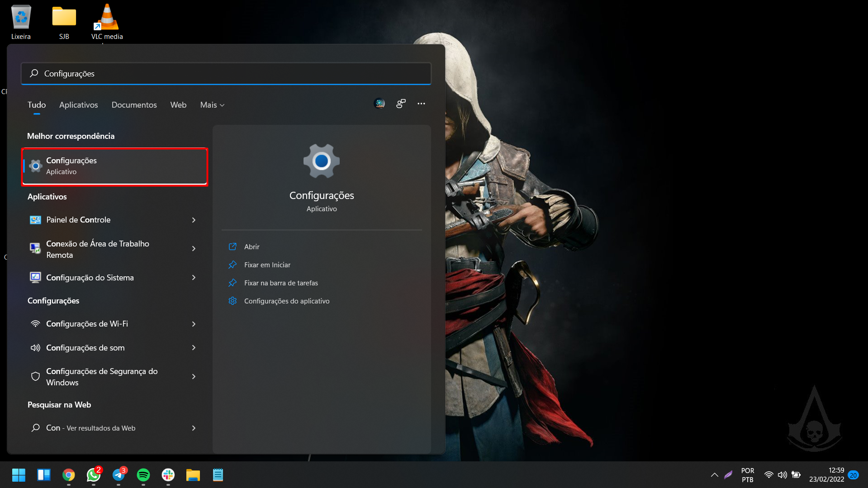
Task: Expand the web results chevron
Action: pos(194,428)
